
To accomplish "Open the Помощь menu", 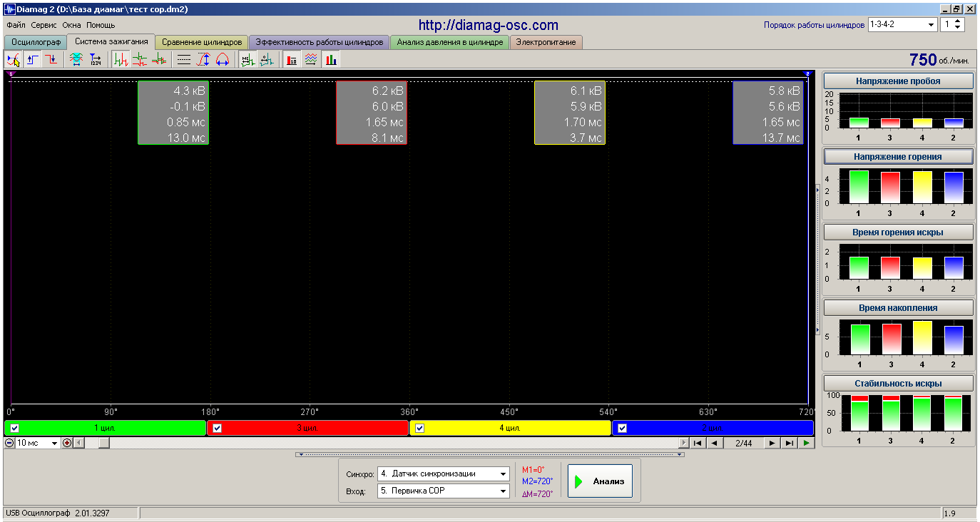I will pyautogui.click(x=101, y=25).
